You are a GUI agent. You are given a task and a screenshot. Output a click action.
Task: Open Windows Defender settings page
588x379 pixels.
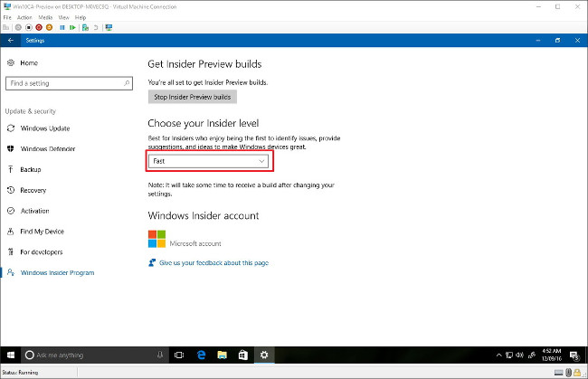(x=48, y=149)
